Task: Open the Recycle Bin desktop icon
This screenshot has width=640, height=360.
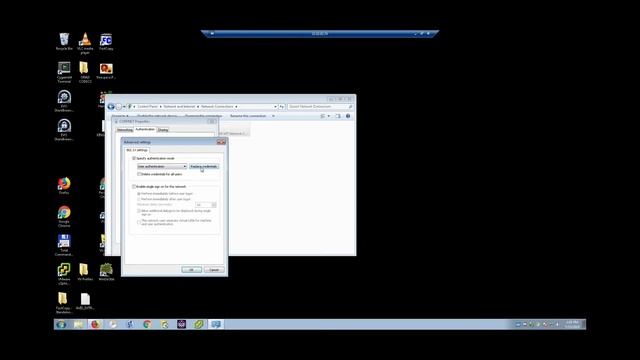Action: (64, 41)
